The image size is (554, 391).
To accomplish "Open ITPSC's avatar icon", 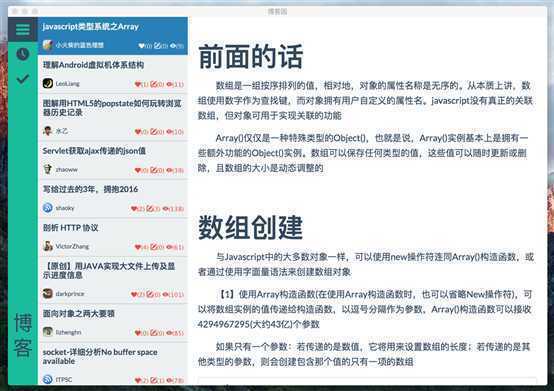I will [x=48, y=379].
